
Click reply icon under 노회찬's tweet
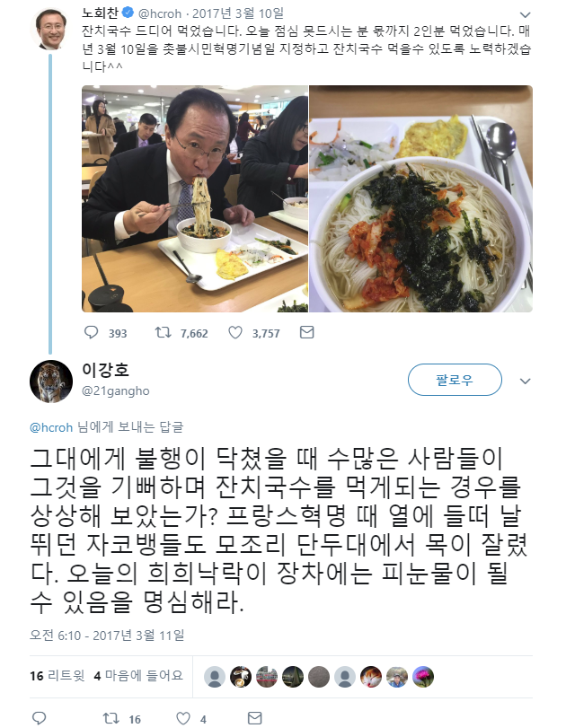click(x=91, y=332)
